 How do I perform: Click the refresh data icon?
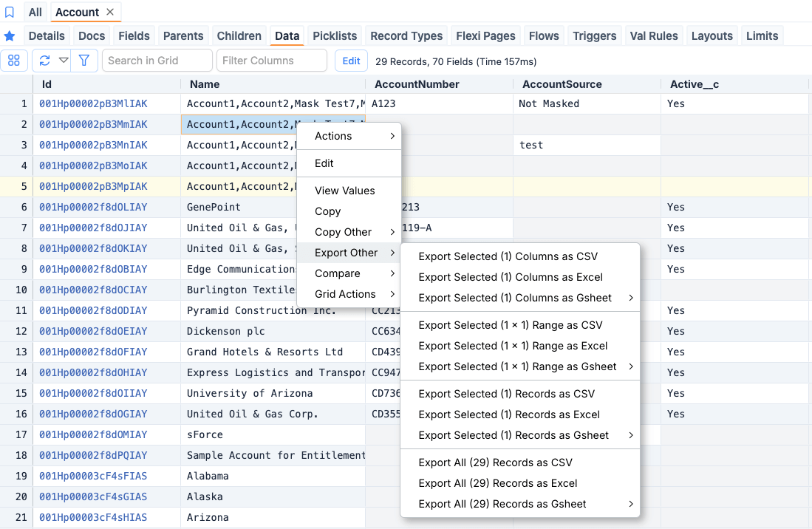click(45, 61)
